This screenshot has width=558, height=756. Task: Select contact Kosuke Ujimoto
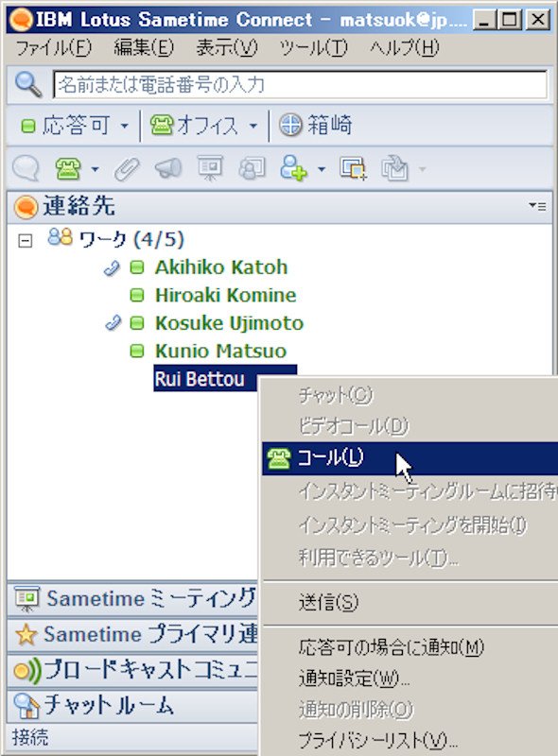tap(229, 323)
